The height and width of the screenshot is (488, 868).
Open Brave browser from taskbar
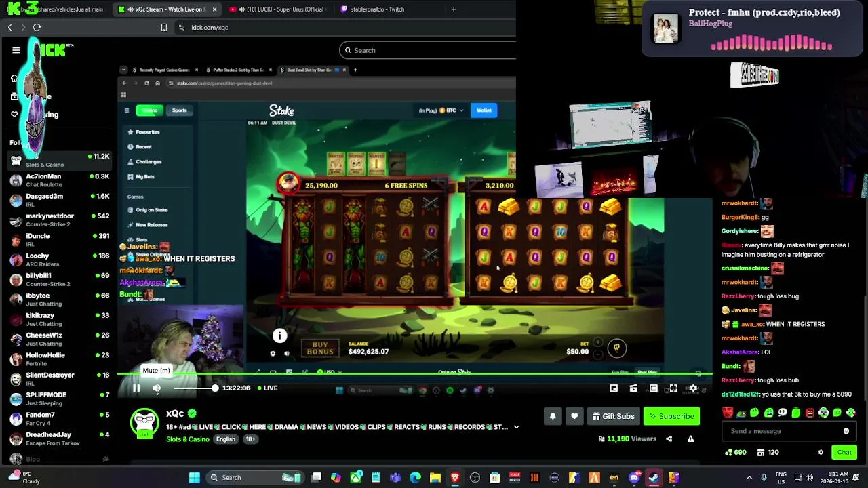455,478
